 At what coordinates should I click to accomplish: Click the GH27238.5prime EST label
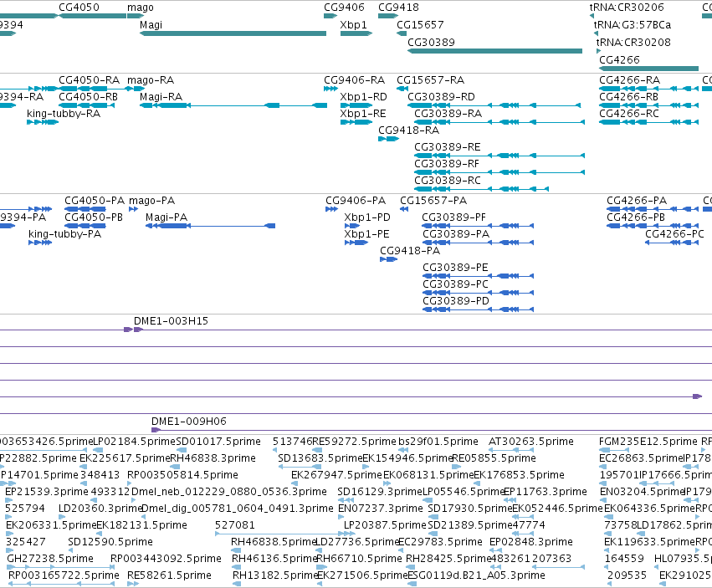click(50, 559)
